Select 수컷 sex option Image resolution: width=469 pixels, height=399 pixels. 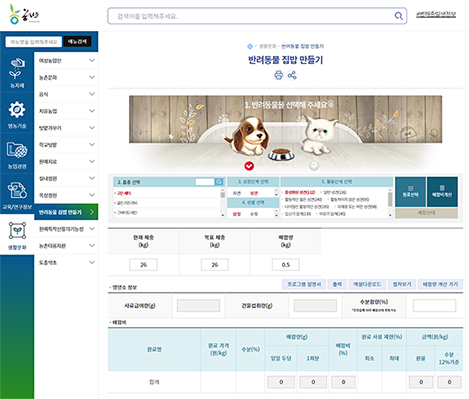[x=254, y=214]
